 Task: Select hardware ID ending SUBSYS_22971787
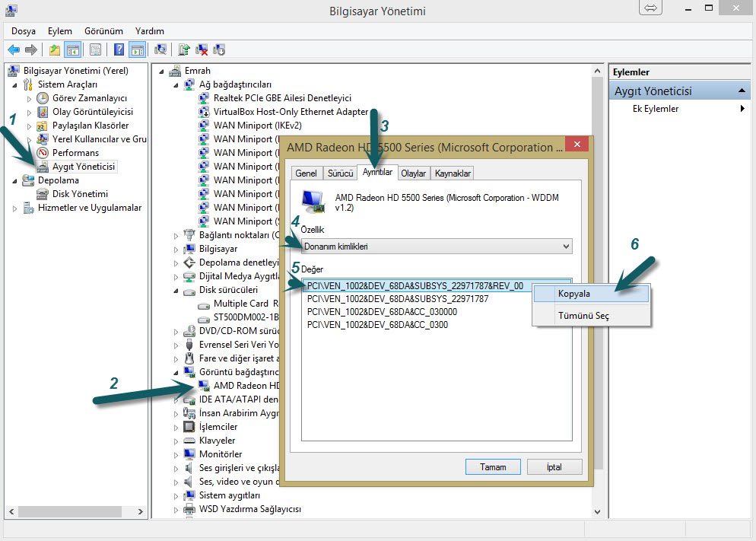point(398,299)
